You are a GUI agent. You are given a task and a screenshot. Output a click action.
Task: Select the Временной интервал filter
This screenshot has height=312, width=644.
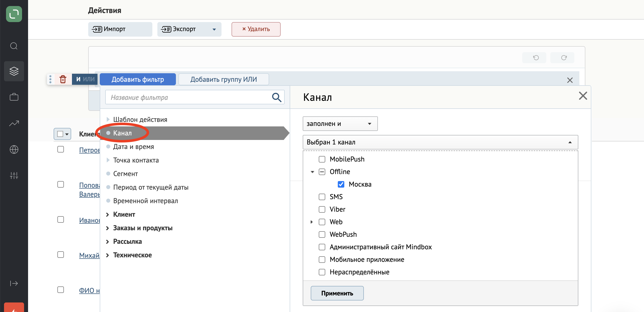145,201
